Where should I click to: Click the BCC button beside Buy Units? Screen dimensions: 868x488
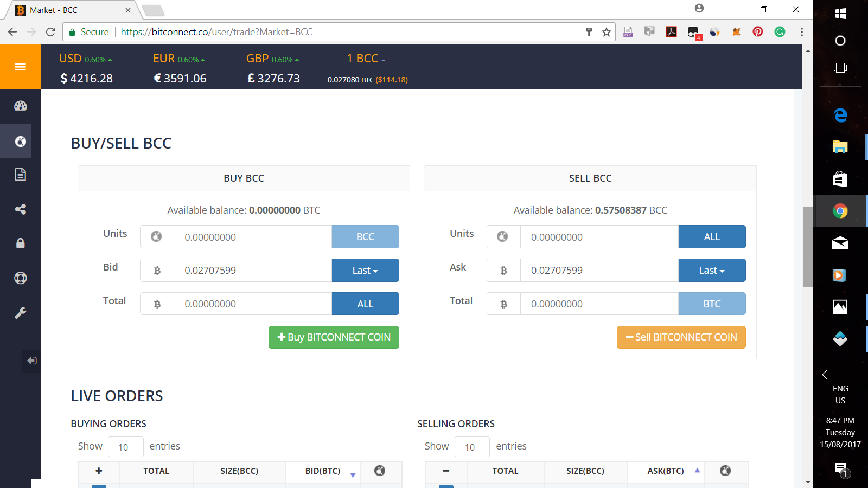(x=365, y=236)
